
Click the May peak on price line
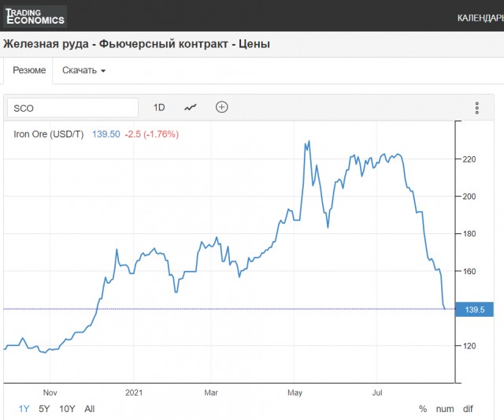click(309, 141)
